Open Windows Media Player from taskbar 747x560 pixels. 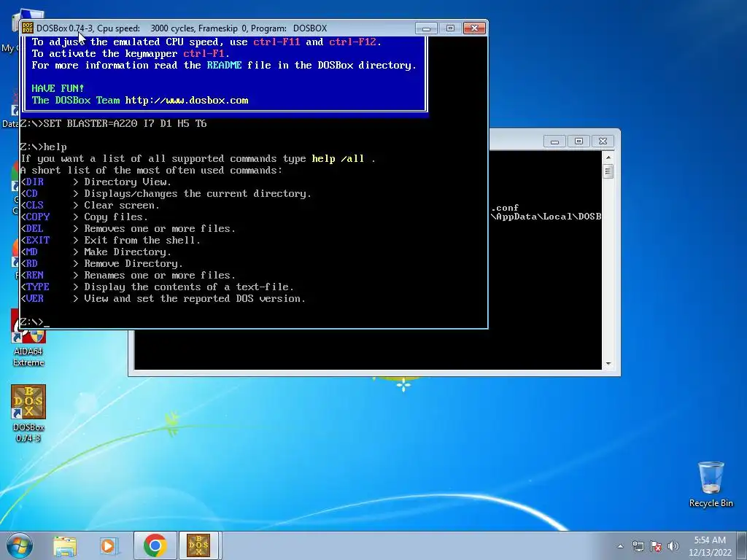(x=109, y=545)
